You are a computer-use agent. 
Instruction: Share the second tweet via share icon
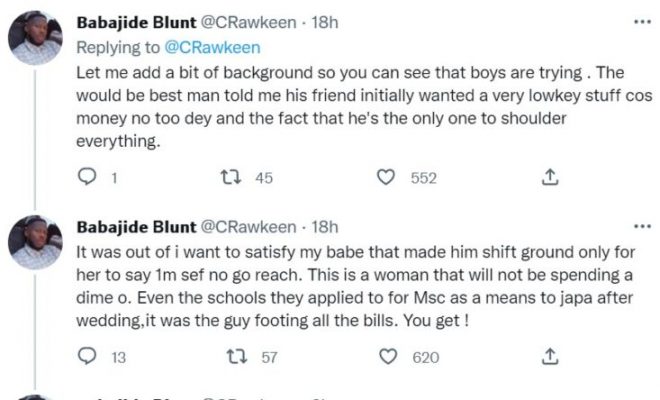pyautogui.click(x=548, y=356)
